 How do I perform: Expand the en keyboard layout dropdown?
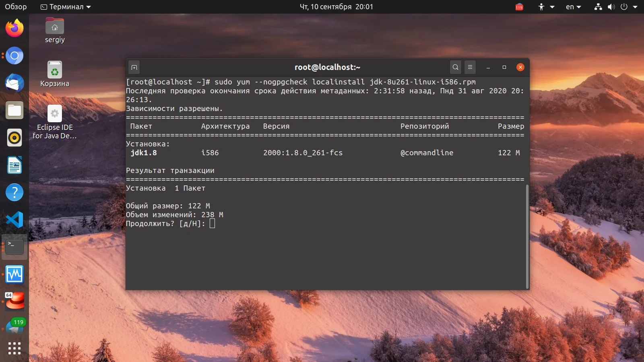point(574,7)
